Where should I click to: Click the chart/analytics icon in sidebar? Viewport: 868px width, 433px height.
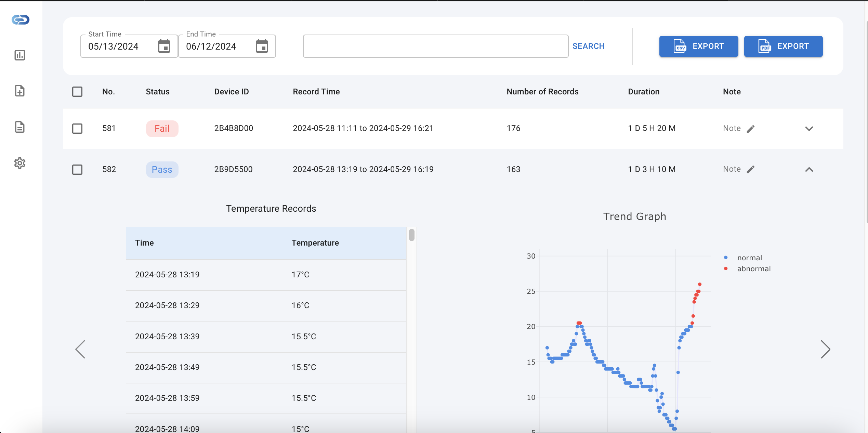tap(21, 55)
